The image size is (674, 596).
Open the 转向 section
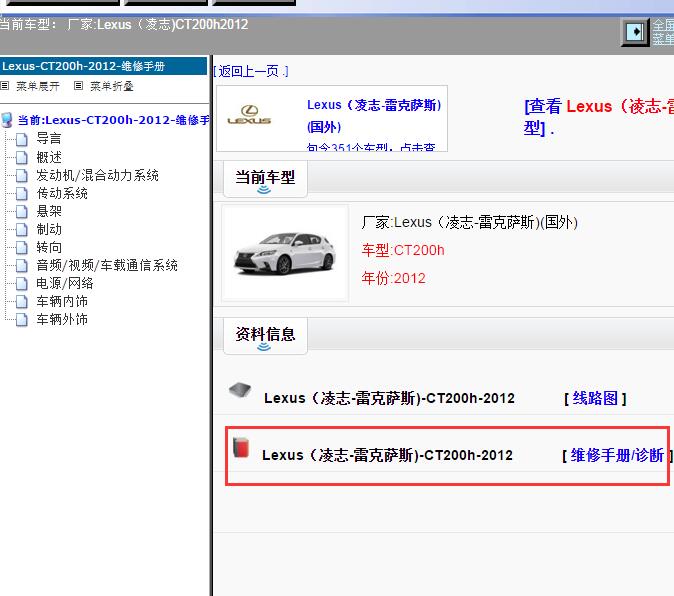[x=49, y=248]
